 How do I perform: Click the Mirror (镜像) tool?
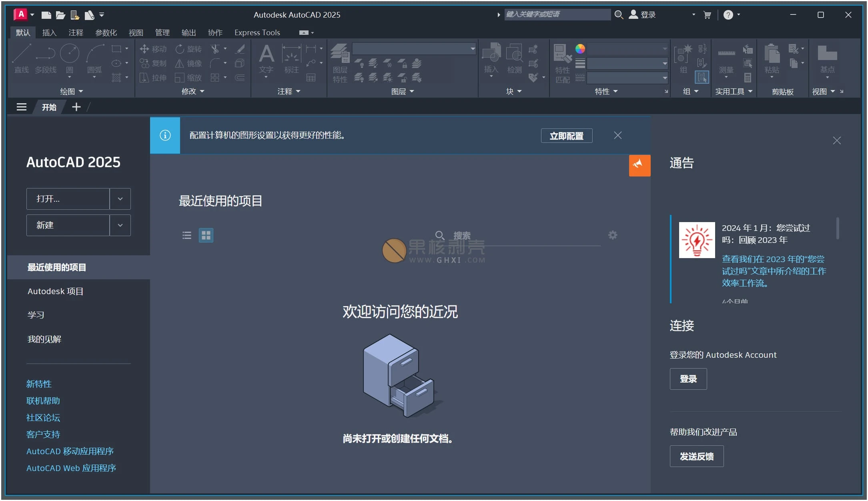188,63
